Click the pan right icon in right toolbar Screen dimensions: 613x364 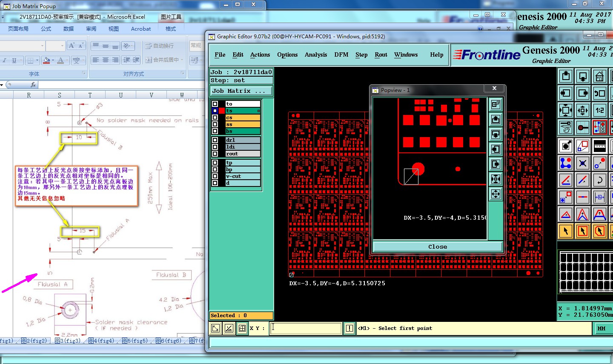(x=582, y=93)
